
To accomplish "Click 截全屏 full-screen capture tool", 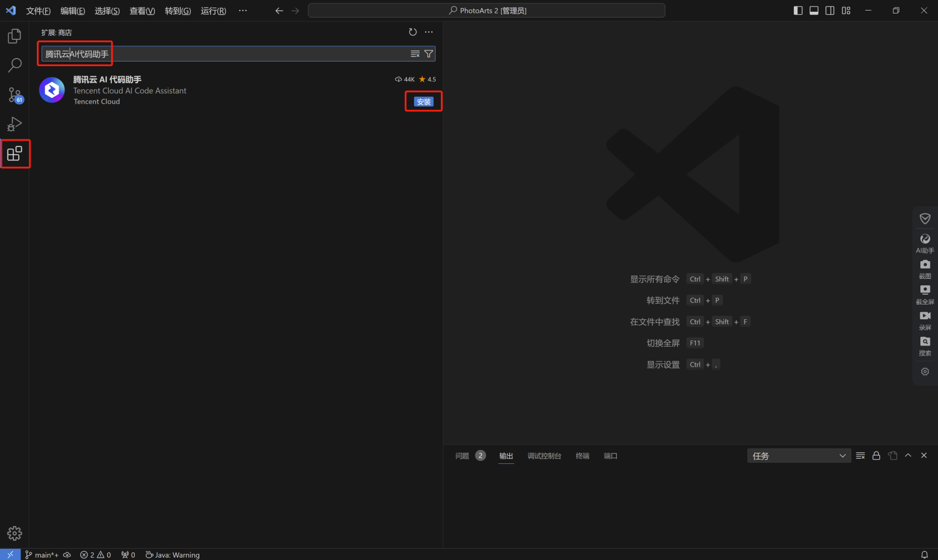I will (x=925, y=295).
